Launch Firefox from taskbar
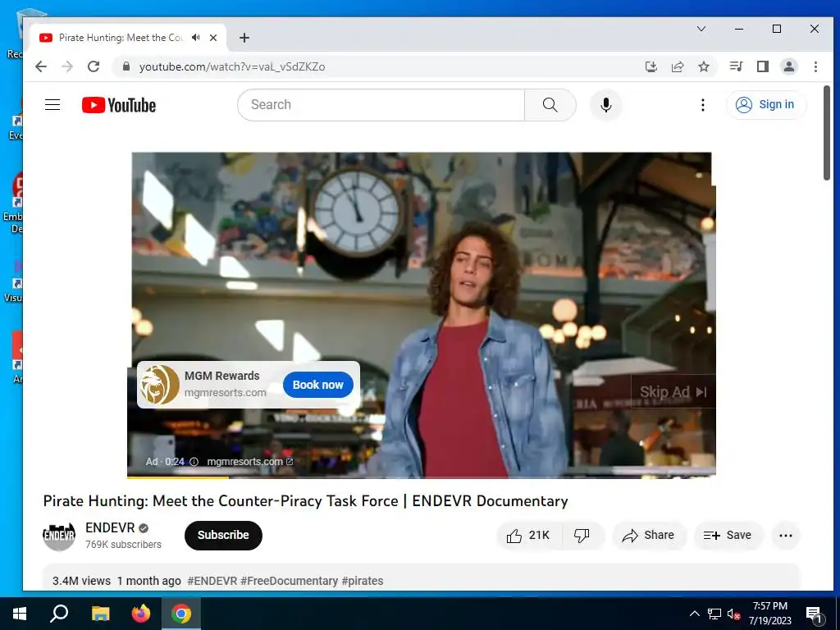Image resolution: width=840 pixels, height=630 pixels. 141,614
